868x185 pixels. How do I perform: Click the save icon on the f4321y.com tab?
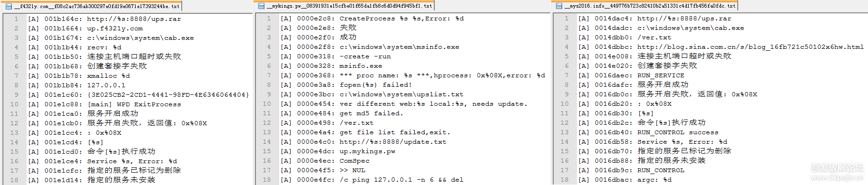[9, 6]
